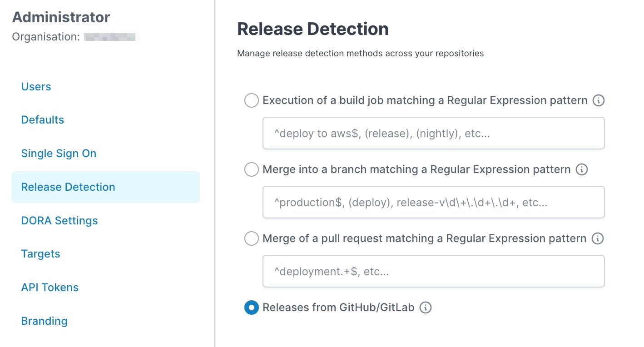Navigate to DORA Settings
644x347 pixels.
click(x=59, y=221)
